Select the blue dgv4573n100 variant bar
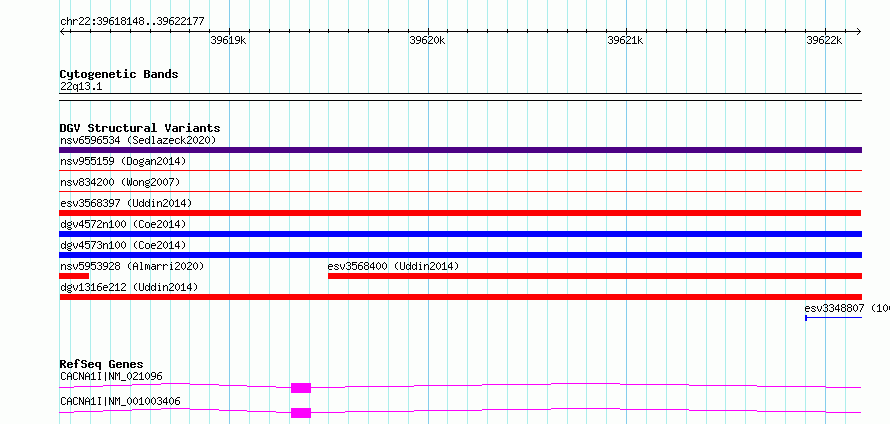 [460, 255]
